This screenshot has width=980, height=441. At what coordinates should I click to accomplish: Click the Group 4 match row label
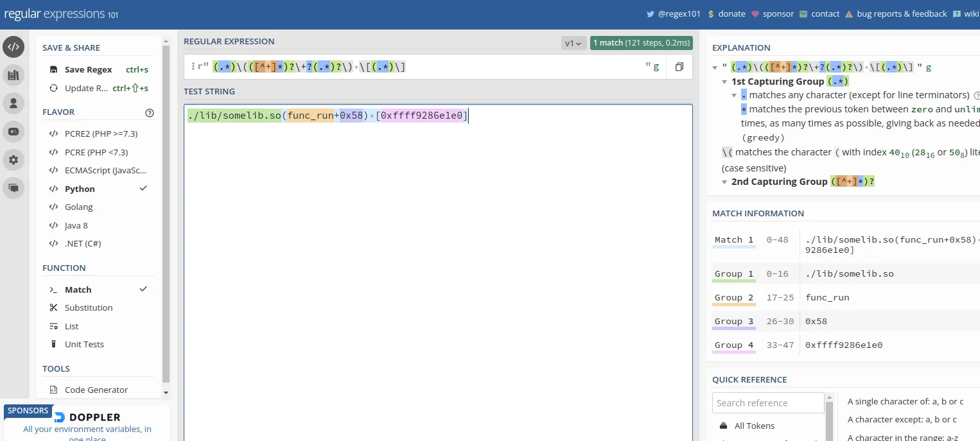pyautogui.click(x=734, y=345)
